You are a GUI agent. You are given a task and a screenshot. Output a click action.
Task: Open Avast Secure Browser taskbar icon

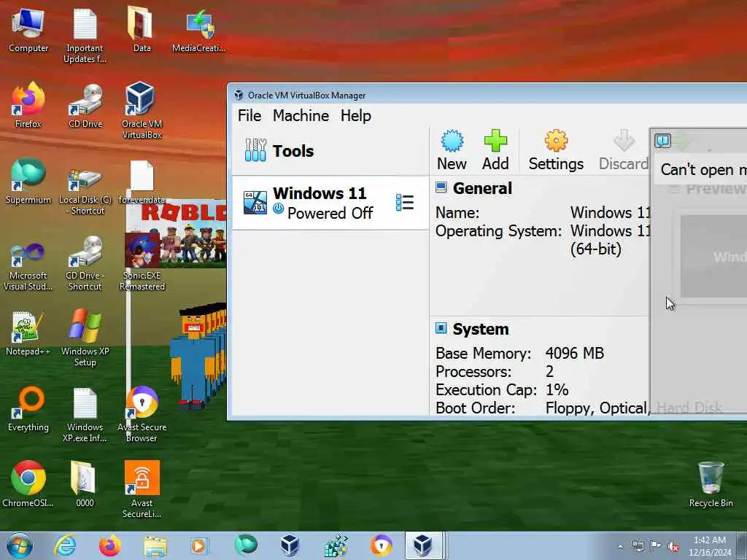point(381,545)
